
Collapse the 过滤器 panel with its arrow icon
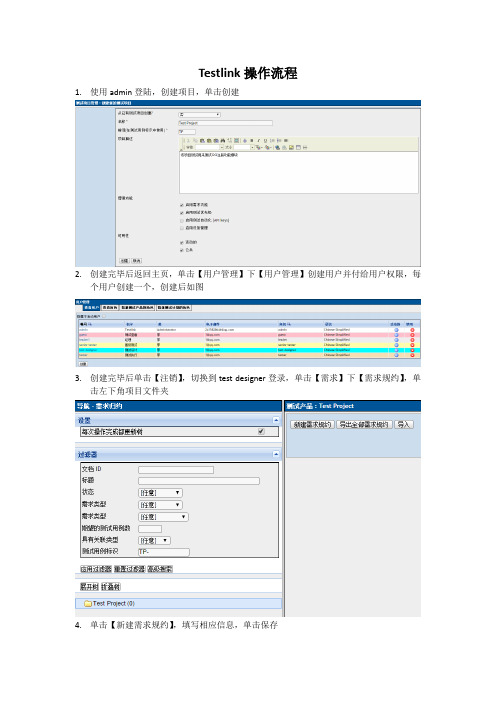(x=276, y=454)
